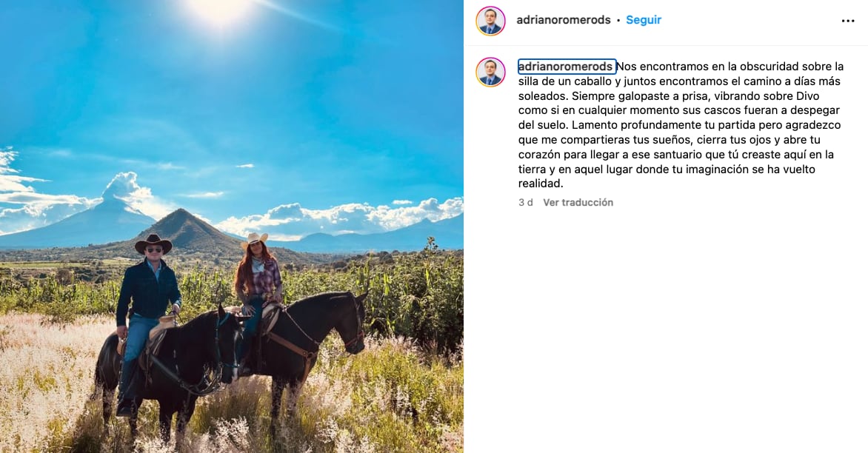Click the profile avatar in post header
868x453 pixels.
490,21
